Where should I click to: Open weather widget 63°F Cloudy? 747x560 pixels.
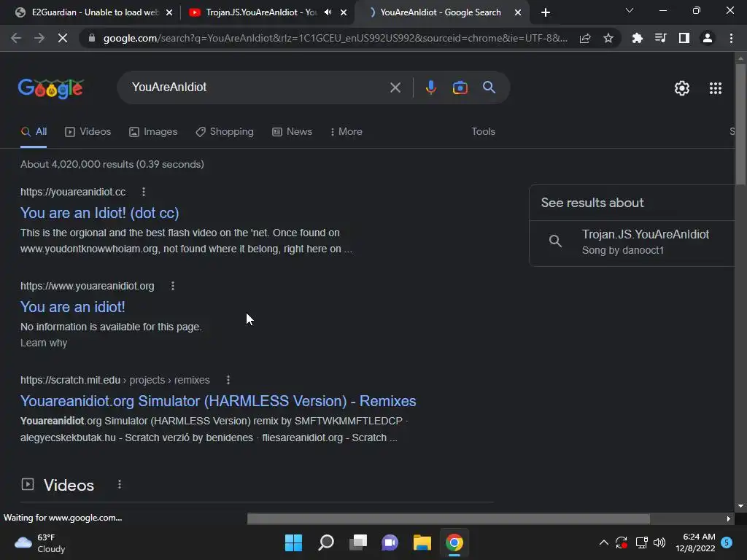(40, 543)
